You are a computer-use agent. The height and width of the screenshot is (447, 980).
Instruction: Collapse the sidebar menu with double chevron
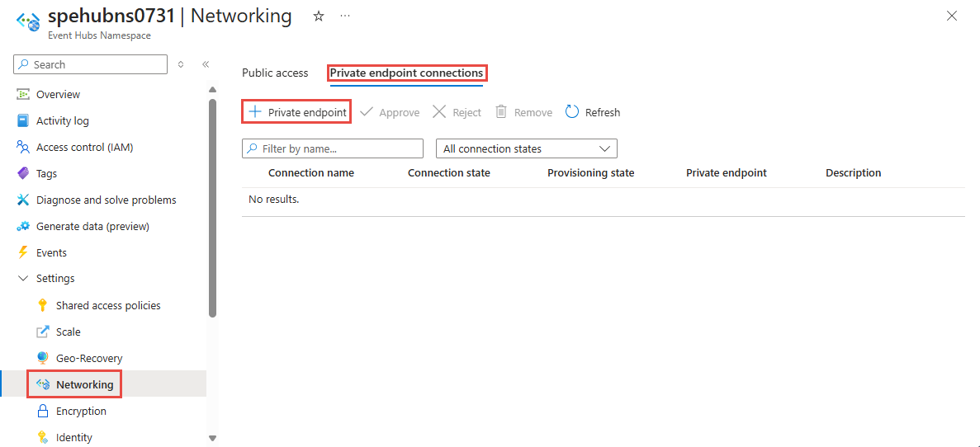click(206, 64)
